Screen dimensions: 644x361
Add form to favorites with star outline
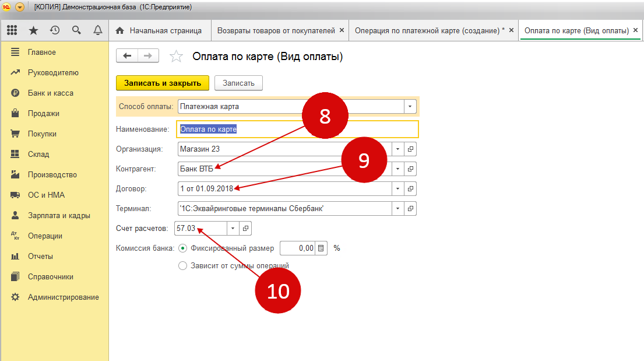(176, 56)
